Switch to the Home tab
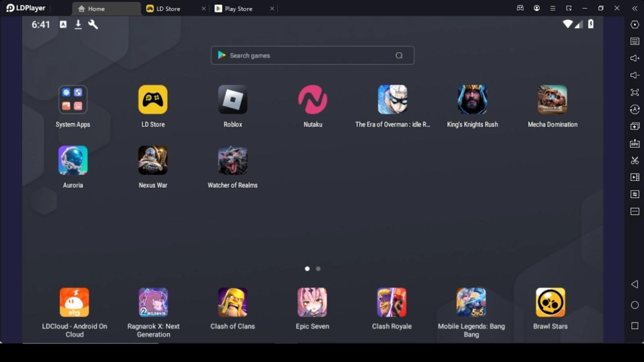 point(106,9)
